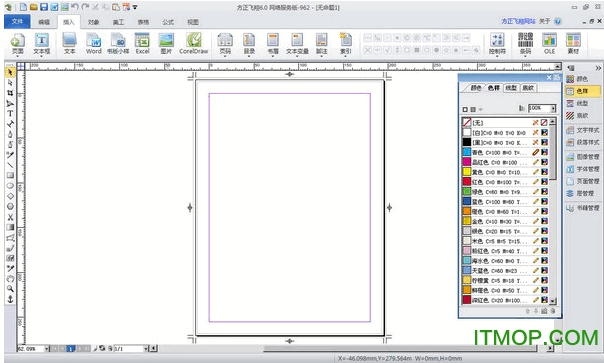
Task: Switch to the 对象 ribbon tab
Action: [x=93, y=22]
